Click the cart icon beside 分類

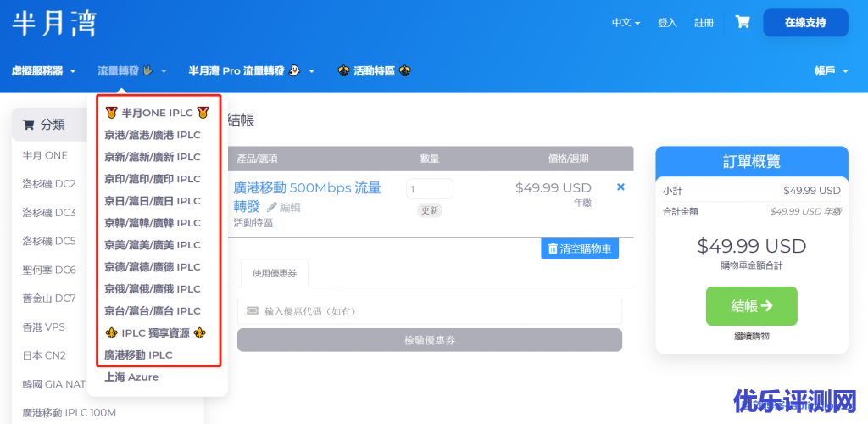pyautogui.click(x=29, y=125)
